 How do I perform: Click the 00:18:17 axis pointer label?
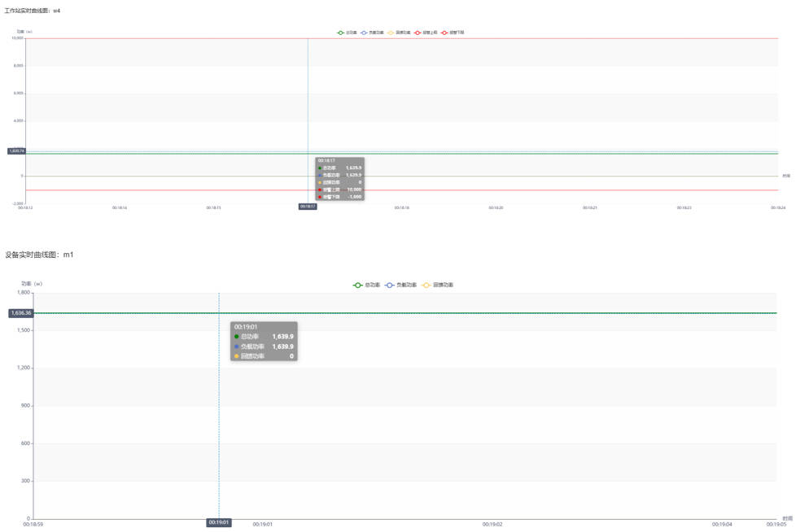click(308, 207)
